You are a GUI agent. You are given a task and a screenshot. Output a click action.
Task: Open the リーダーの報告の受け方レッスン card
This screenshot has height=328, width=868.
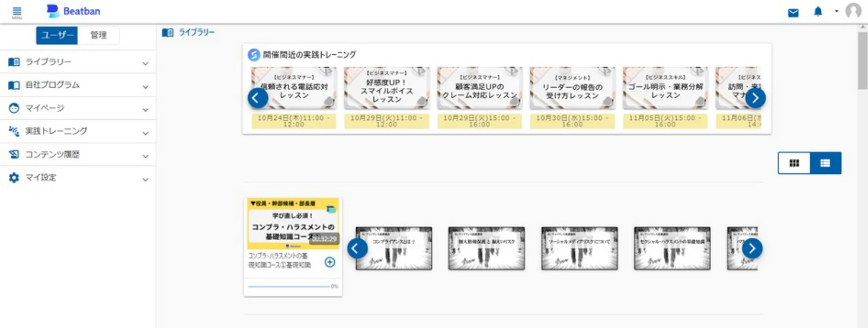(572, 88)
